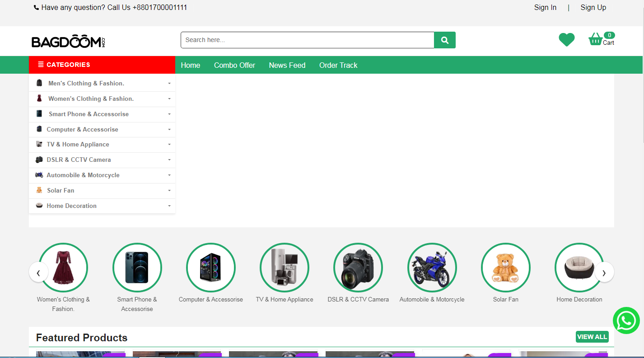Click the Smart Phone icon in sidebar
The height and width of the screenshot is (358, 644).
[39, 114]
